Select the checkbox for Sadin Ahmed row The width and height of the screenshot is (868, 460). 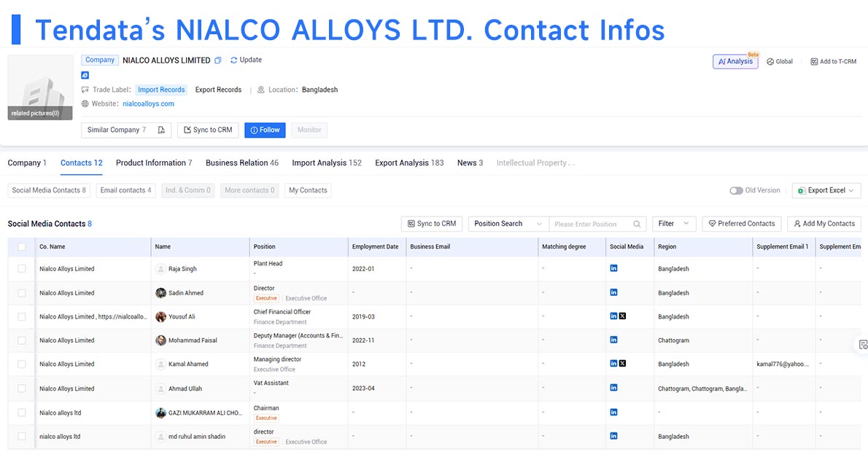coord(22,293)
